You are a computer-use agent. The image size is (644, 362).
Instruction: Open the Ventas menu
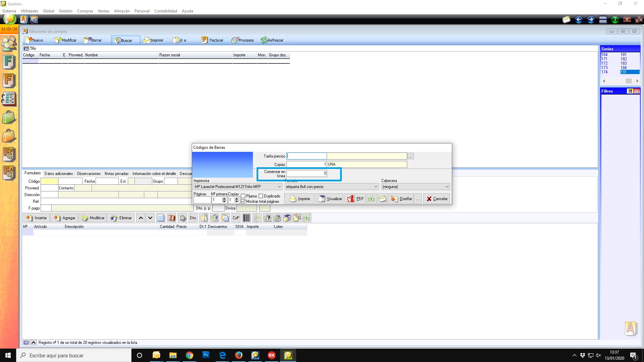[104, 11]
